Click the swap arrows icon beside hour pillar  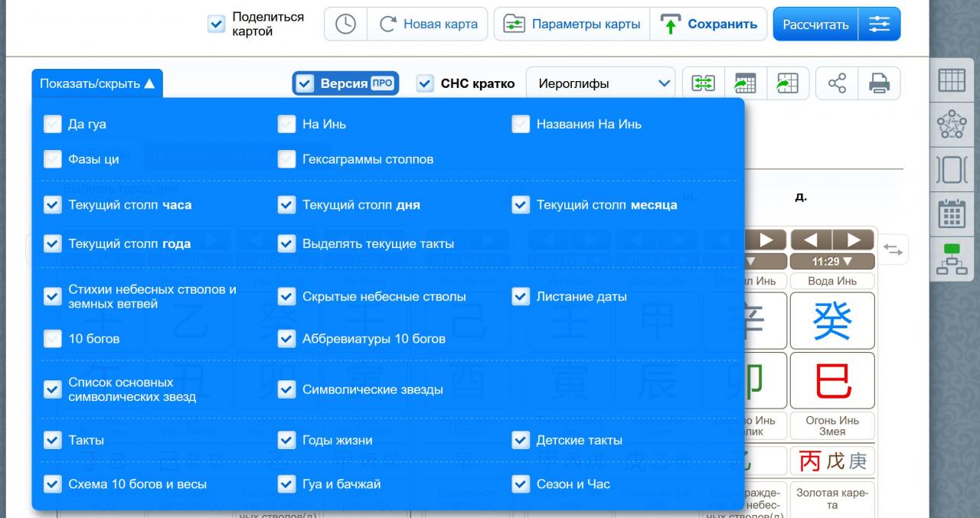tap(893, 249)
